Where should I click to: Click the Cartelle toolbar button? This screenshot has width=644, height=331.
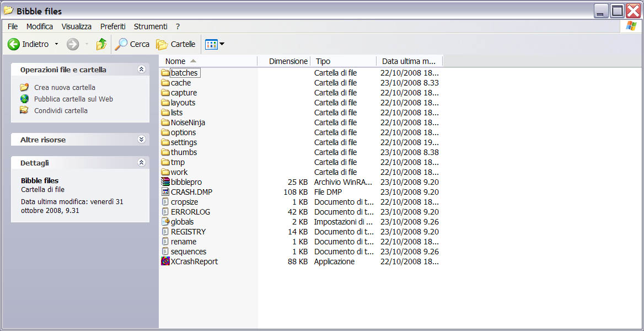(175, 44)
